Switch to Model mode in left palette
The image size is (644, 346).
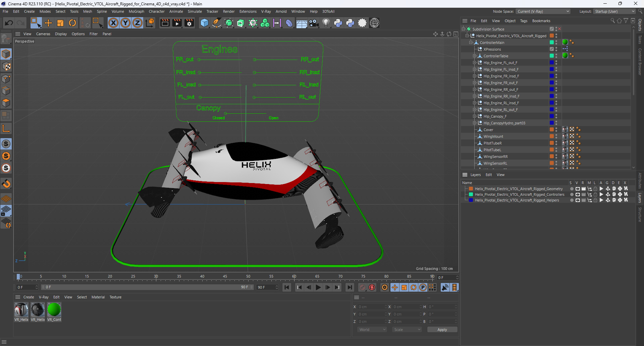(x=6, y=54)
